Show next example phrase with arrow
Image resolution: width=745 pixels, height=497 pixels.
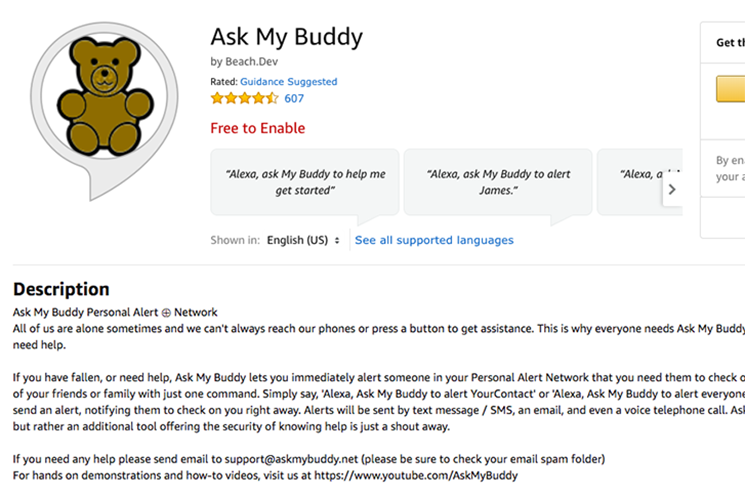point(672,189)
